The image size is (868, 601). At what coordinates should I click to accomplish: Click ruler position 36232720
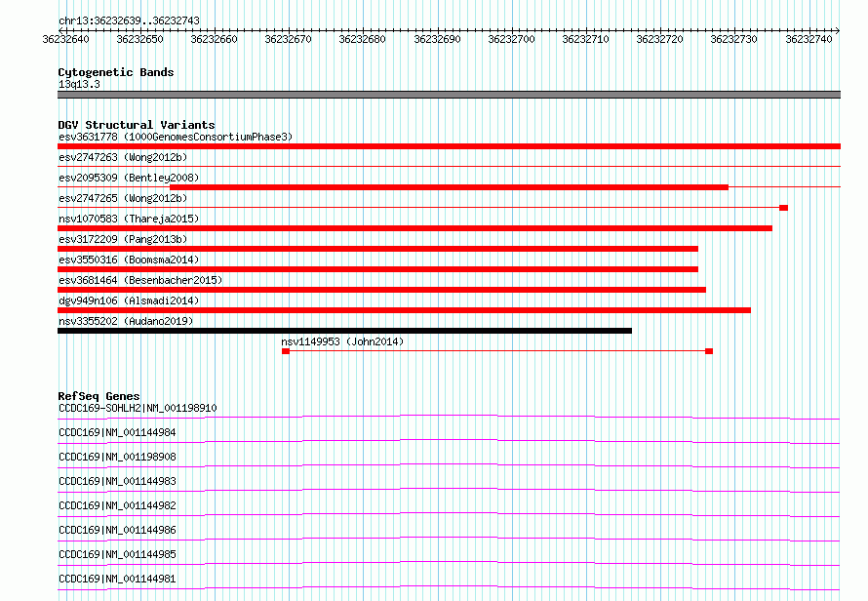[659, 39]
